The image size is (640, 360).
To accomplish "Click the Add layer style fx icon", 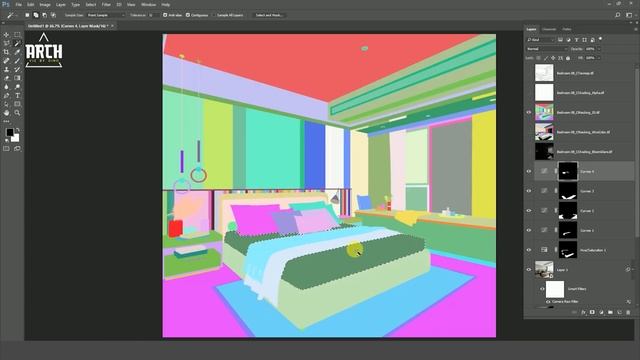I will (x=583, y=312).
